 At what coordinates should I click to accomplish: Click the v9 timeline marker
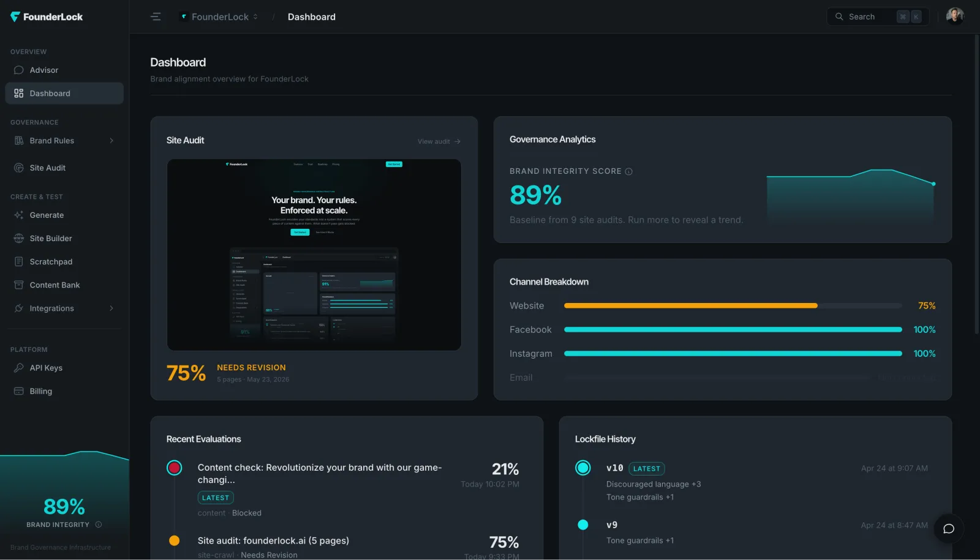tap(583, 525)
